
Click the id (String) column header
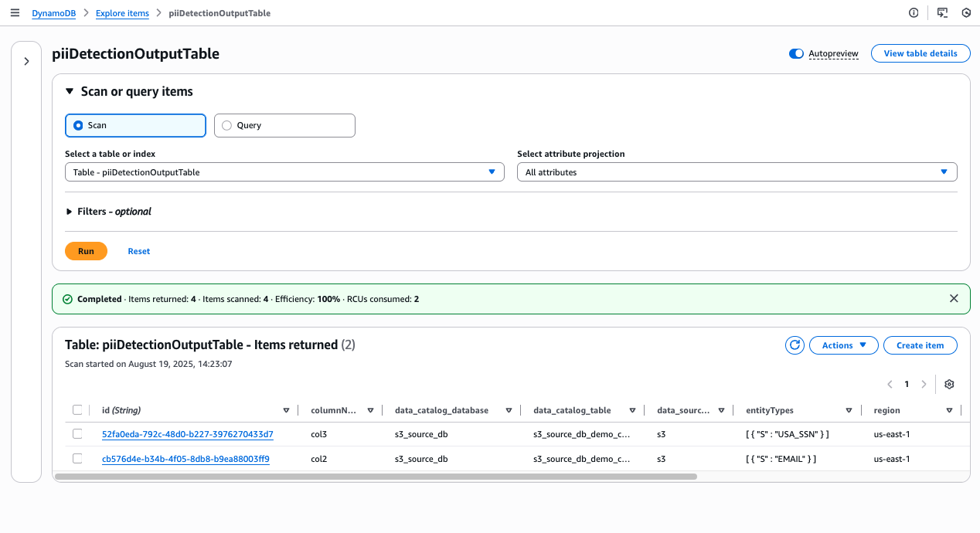(x=121, y=410)
